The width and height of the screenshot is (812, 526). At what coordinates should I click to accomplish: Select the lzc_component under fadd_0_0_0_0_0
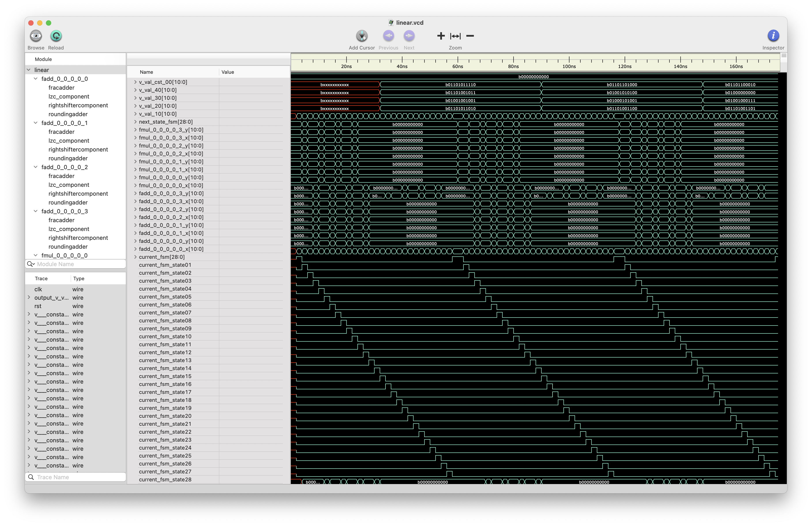(x=69, y=96)
